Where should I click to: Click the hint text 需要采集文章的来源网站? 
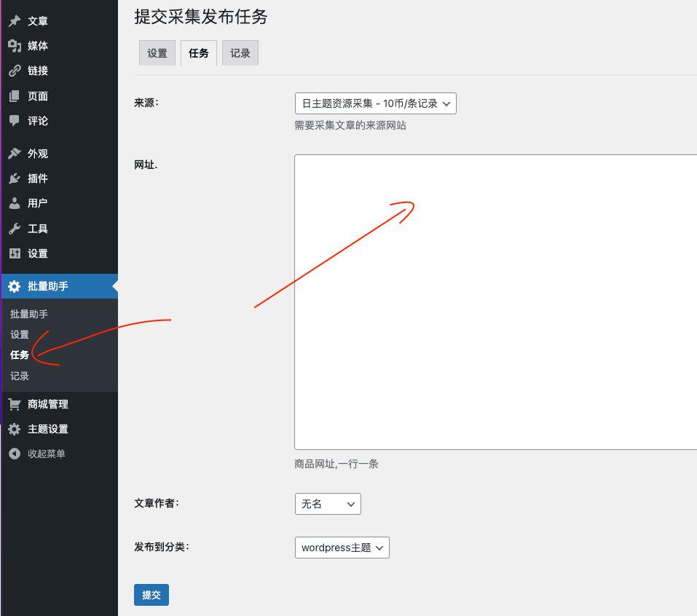[x=350, y=126]
